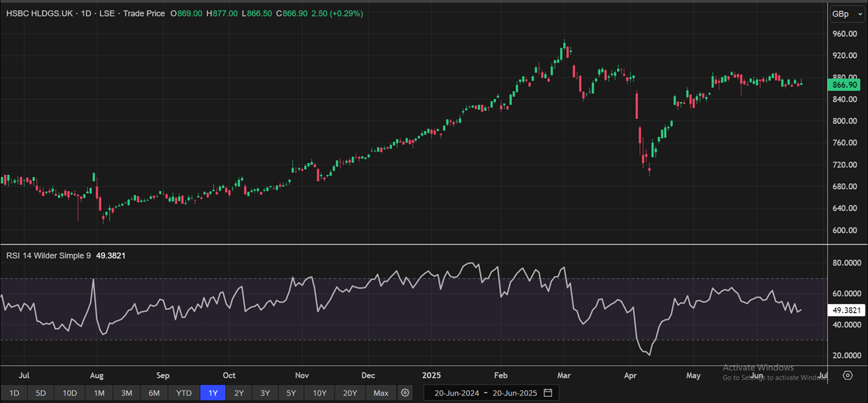The width and height of the screenshot is (868, 403).
Task: Pick the 5Y time range
Action: click(291, 393)
